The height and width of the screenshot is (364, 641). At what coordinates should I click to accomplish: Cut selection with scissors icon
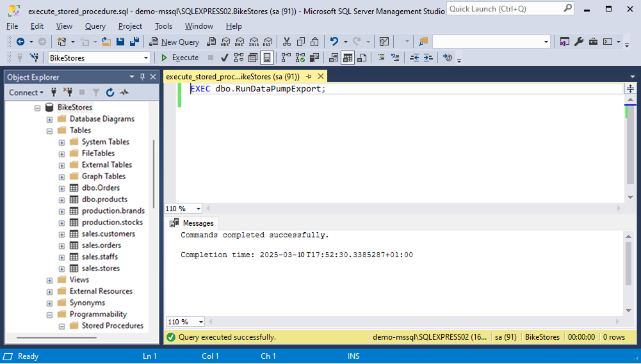(287, 42)
